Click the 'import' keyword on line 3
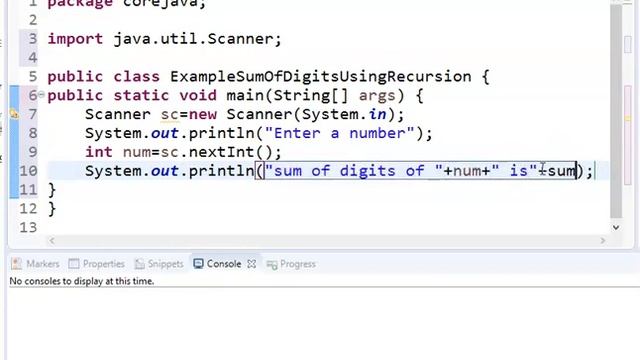This screenshot has height=360, width=640. point(76,39)
